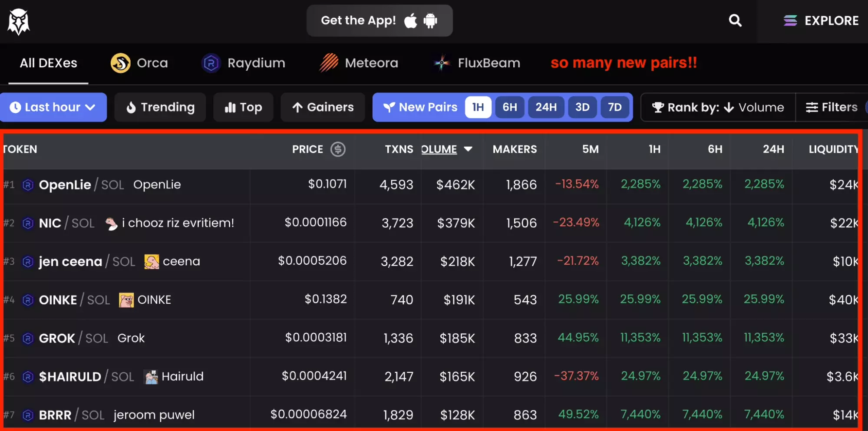Click the Android app icon

(x=430, y=20)
